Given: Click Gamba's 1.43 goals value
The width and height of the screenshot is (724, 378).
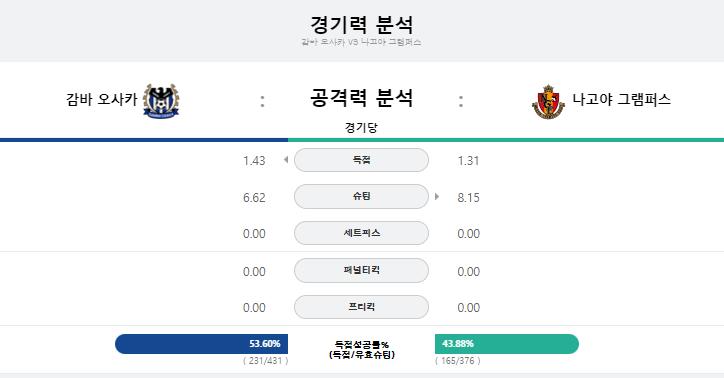Looking at the screenshot, I should [254, 161].
